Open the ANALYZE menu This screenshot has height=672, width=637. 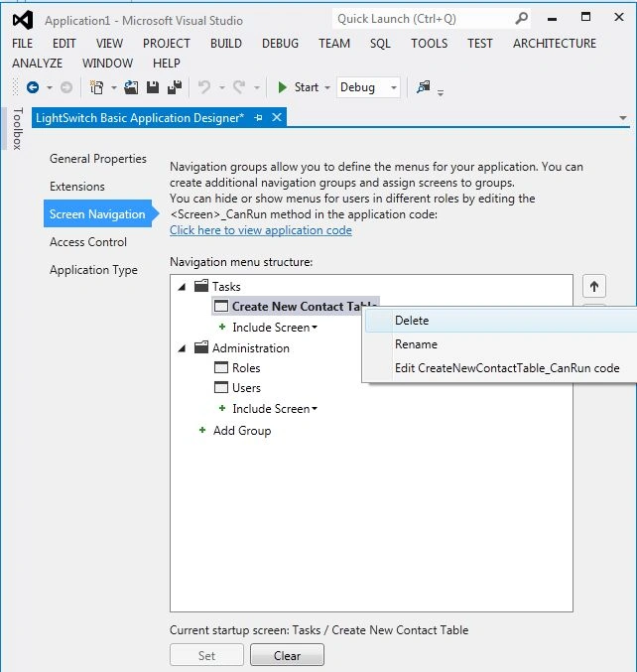[37, 63]
